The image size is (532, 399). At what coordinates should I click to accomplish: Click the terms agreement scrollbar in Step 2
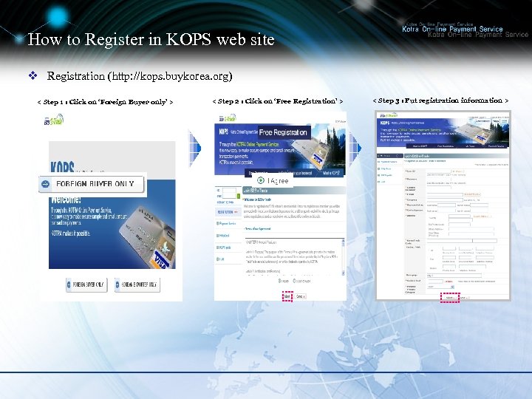pyautogui.click(x=343, y=257)
